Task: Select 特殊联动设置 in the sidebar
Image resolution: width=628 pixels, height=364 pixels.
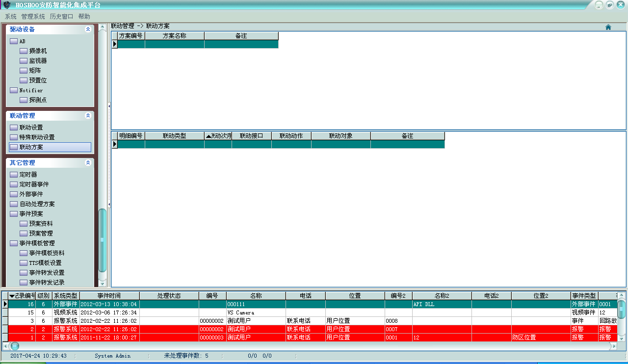Action: point(37,137)
